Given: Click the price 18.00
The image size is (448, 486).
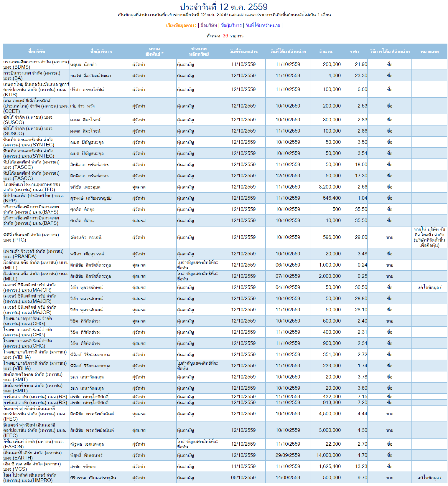Looking at the screenshot, I should pyautogui.click(x=361, y=165).
